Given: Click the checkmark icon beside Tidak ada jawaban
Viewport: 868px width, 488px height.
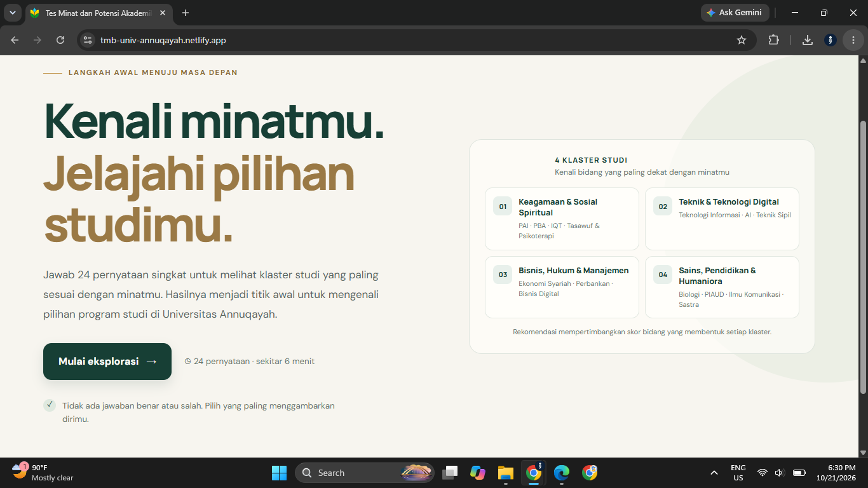Looking at the screenshot, I should point(50,405).
